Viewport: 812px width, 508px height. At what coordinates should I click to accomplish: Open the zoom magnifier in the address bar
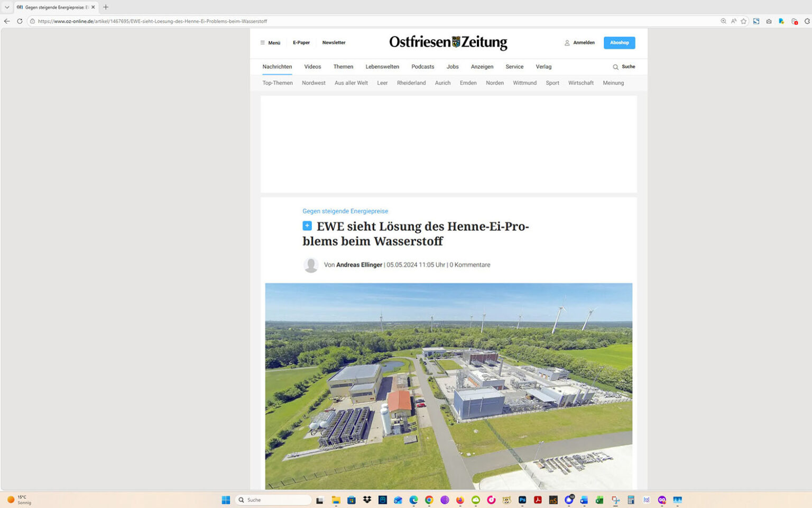point(724,21)
